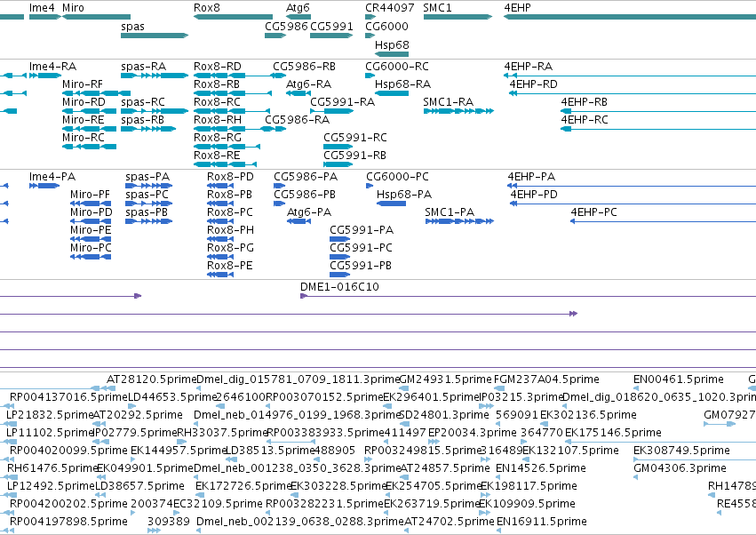Select the CR44097 gene label

pyautogui.click(x=390, y=8)
